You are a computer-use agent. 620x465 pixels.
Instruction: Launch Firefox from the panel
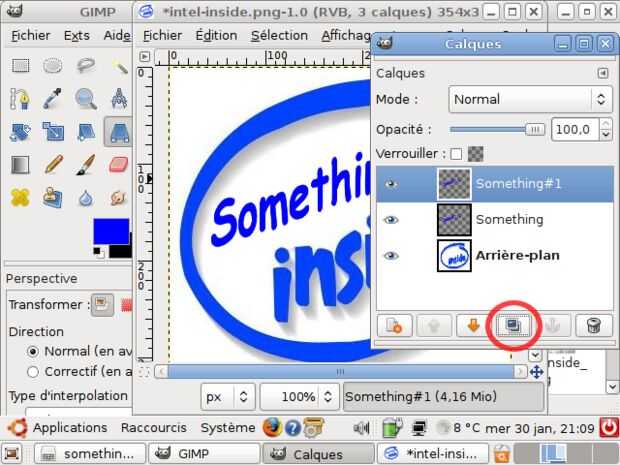273,428
